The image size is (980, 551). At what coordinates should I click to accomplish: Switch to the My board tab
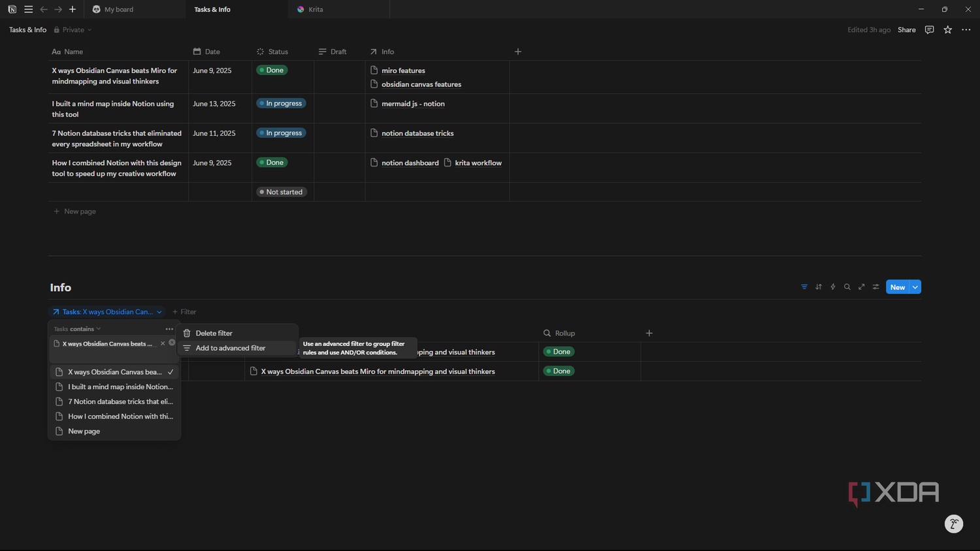pyautogui.click(x=135, y=9)
